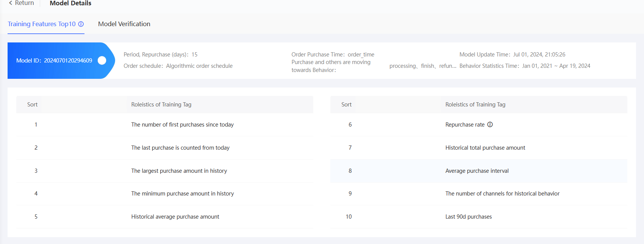Viewport: 644px width, 244px height.
Task: Click Behavior Statistics Time date range text
Action: point(525,66)
